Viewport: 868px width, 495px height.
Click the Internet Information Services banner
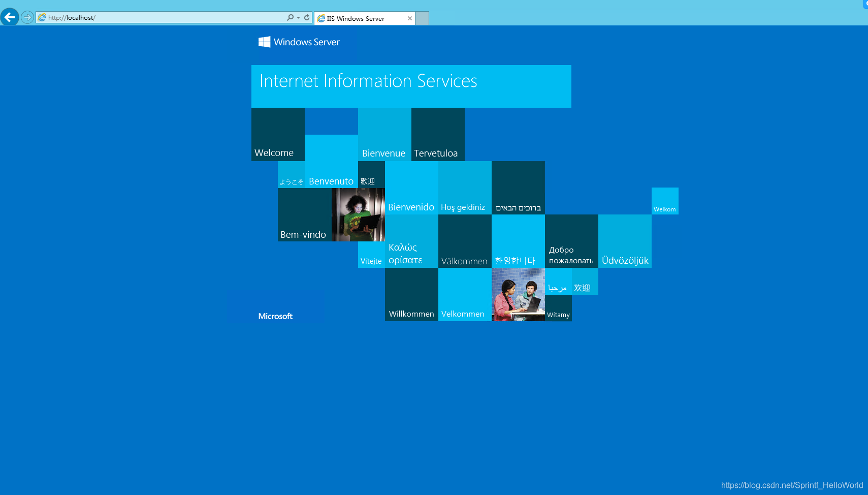point(411,86)
